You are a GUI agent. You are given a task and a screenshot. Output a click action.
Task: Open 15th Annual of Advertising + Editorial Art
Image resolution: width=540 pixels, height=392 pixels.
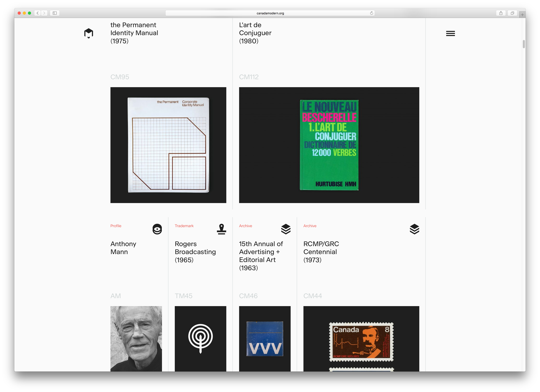pos(261,256)
